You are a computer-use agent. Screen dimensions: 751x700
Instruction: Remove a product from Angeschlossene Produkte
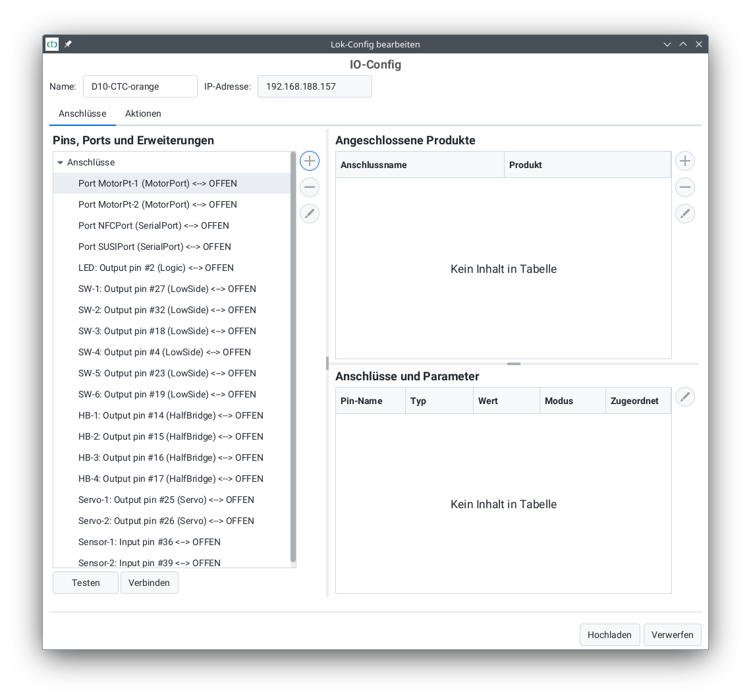684,187
